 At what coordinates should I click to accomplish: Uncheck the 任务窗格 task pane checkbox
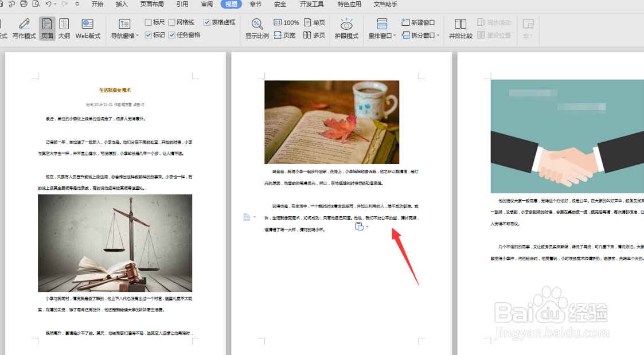point(171,36)
